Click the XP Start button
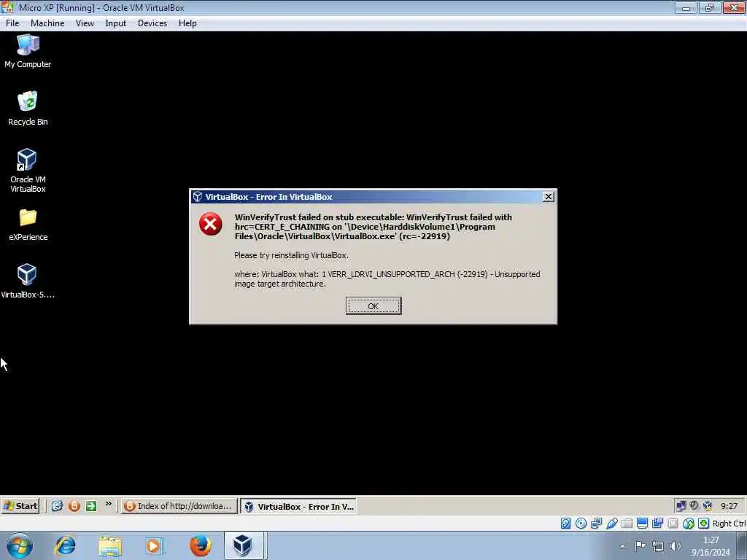747x560 pixels. (x=20, y=506)
